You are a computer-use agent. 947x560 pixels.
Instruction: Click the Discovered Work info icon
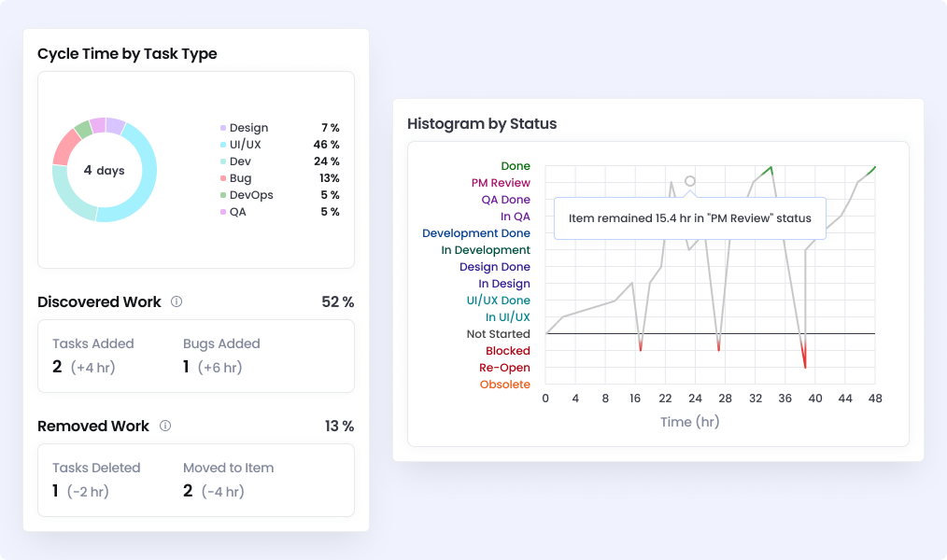coord(177,302)
